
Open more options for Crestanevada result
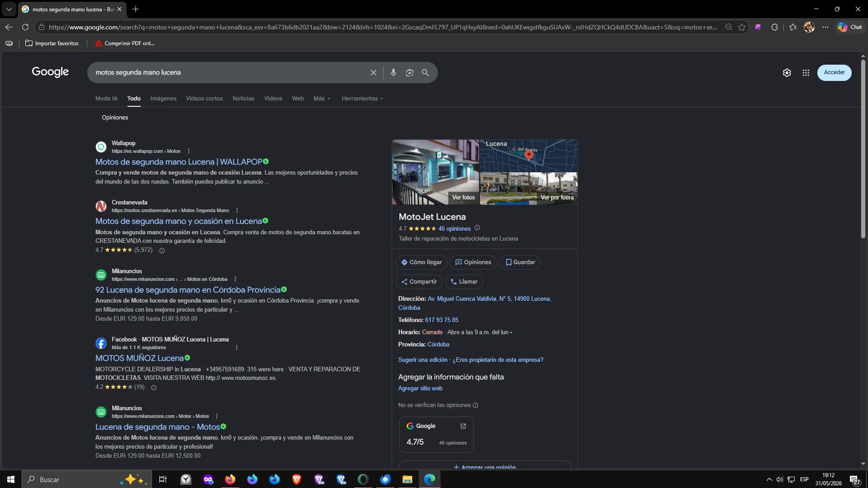(237, 210)
